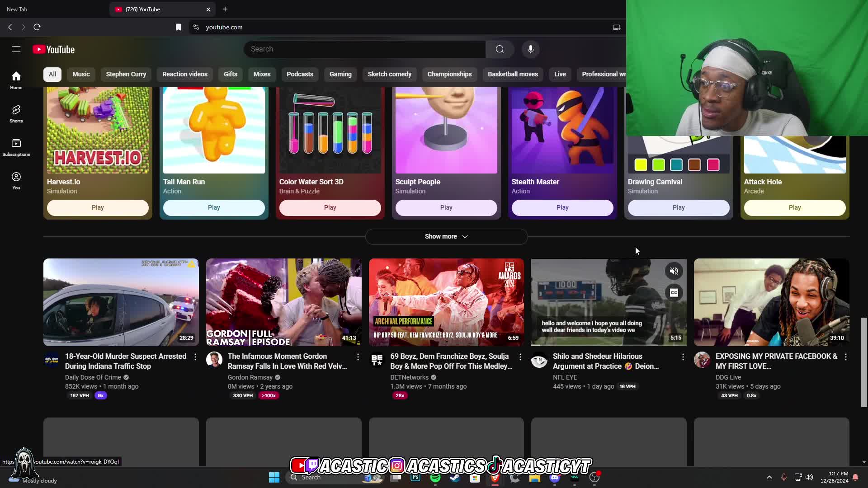Open the You section in sidebar
Viewport: 868px width, 488px height.
click(16, 181)
